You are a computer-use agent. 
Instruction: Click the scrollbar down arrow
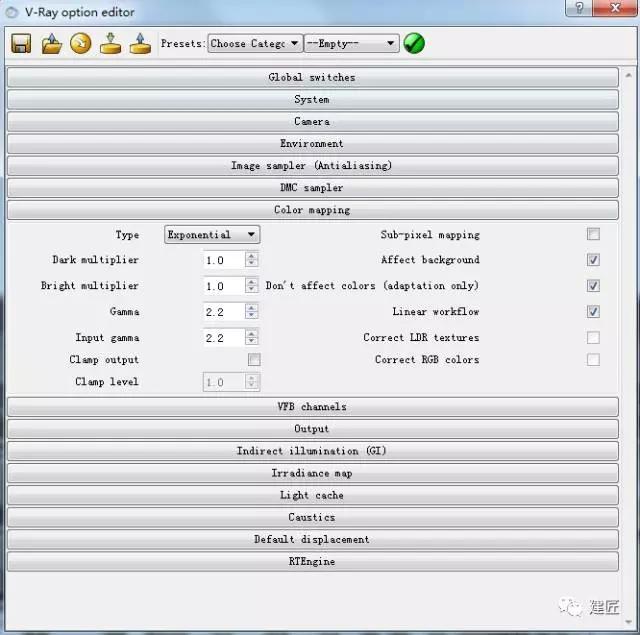629,622
